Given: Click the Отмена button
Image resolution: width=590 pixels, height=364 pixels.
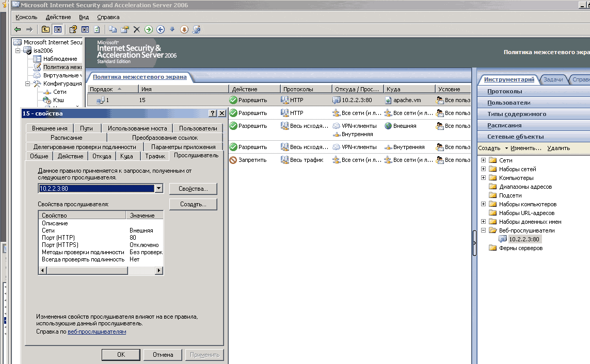Looking at the screenshot, I should point(163,355).
